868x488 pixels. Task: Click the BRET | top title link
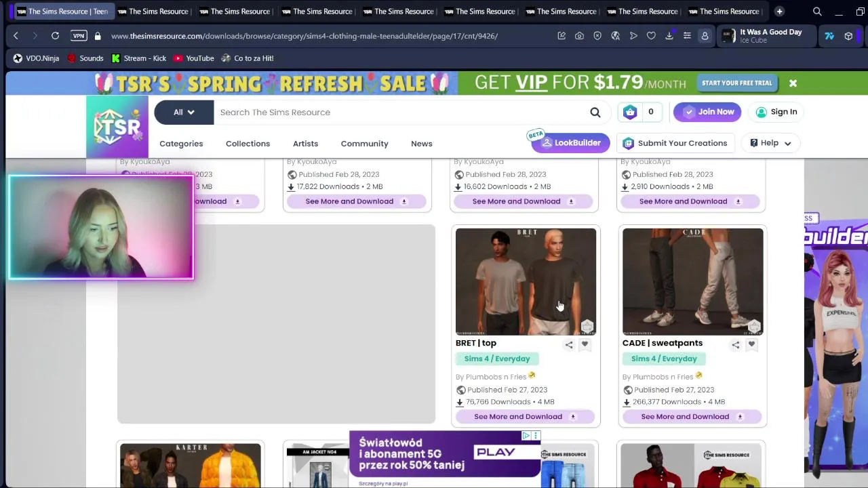coord(476,343)
